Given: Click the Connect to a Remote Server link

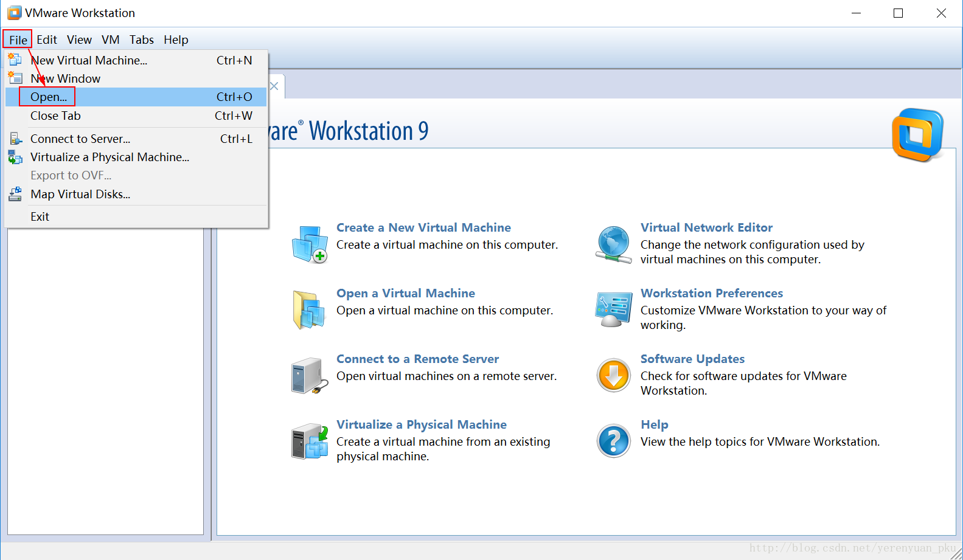Looking at the screenshot, I should pyautogui.click(x=417, y=359).
